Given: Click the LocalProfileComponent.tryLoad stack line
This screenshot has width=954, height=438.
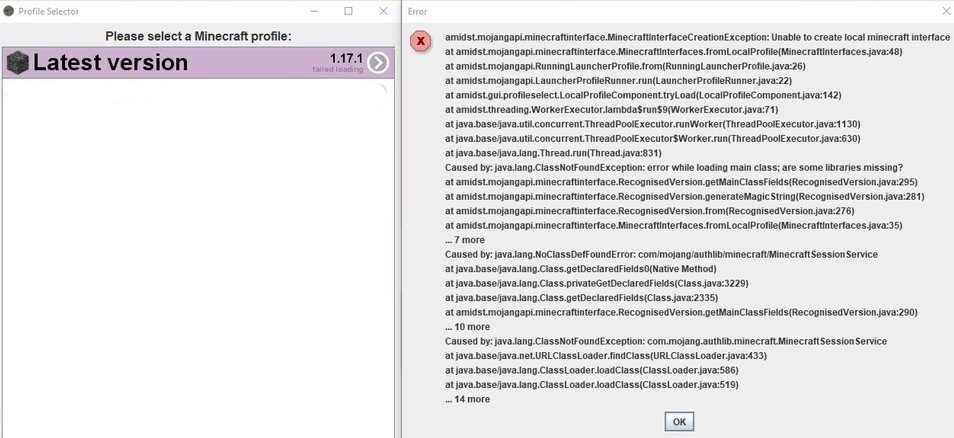Looking at the screenshot, I should [643, 95].
